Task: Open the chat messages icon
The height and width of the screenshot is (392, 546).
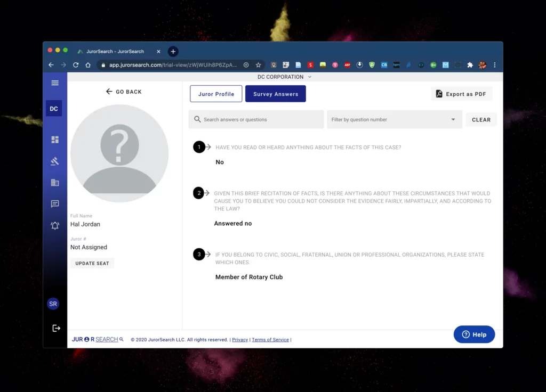Action: (55, 204)
